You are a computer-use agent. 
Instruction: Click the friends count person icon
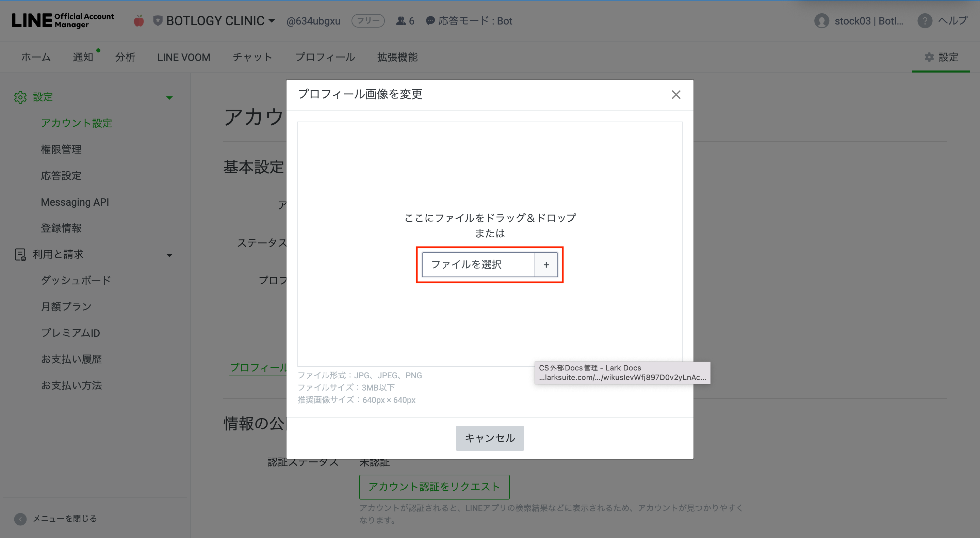coord(401,20)
